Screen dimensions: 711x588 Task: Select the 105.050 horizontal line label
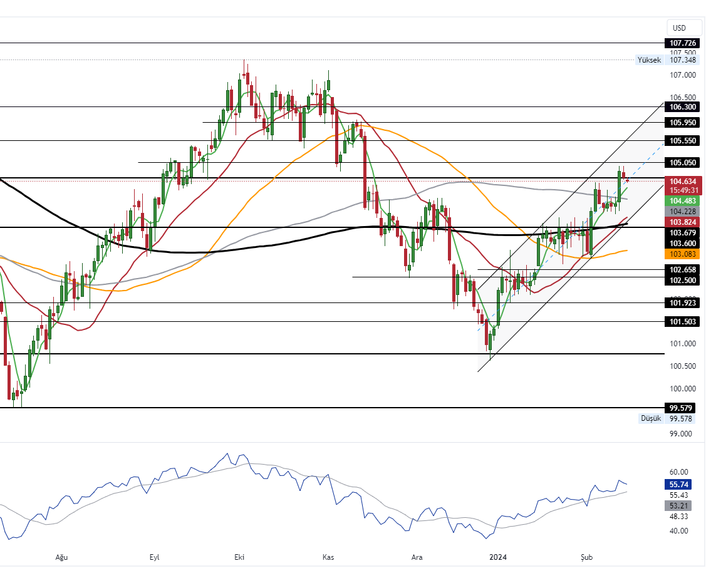pyautogui.click(x=682, y=163)
